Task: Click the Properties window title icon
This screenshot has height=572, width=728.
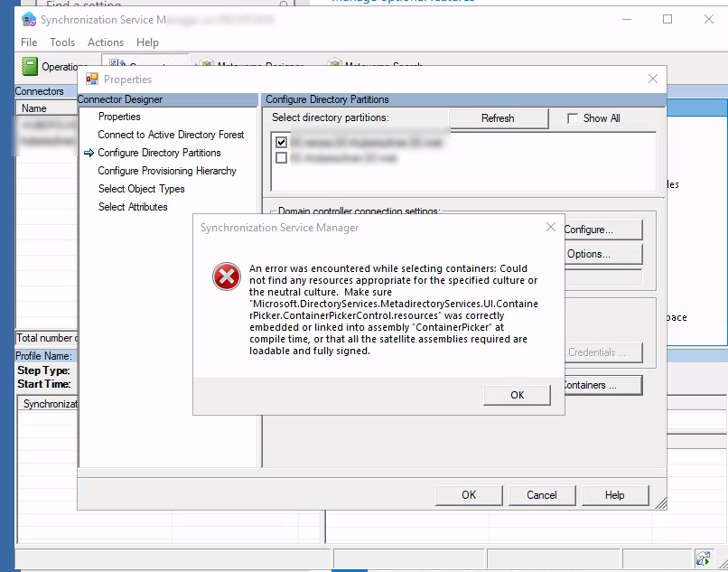Action: click(x=92, y=79)
